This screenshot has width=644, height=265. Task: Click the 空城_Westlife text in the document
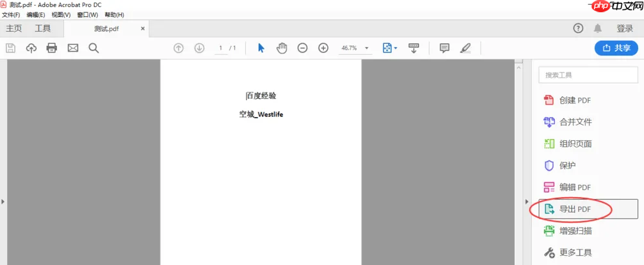[261, 114]
